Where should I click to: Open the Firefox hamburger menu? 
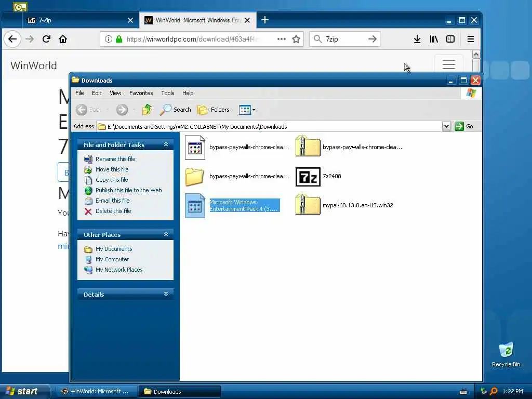[471, 39]
